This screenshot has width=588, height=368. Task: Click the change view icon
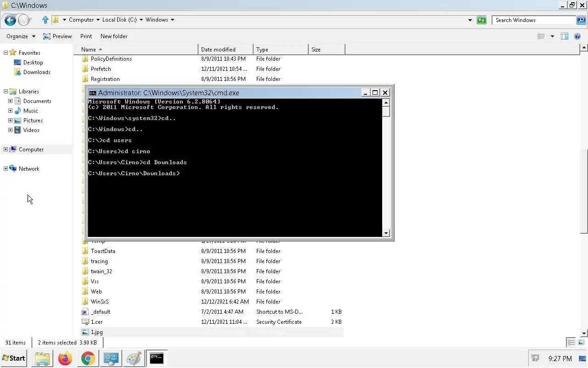[x=541, y=36]
